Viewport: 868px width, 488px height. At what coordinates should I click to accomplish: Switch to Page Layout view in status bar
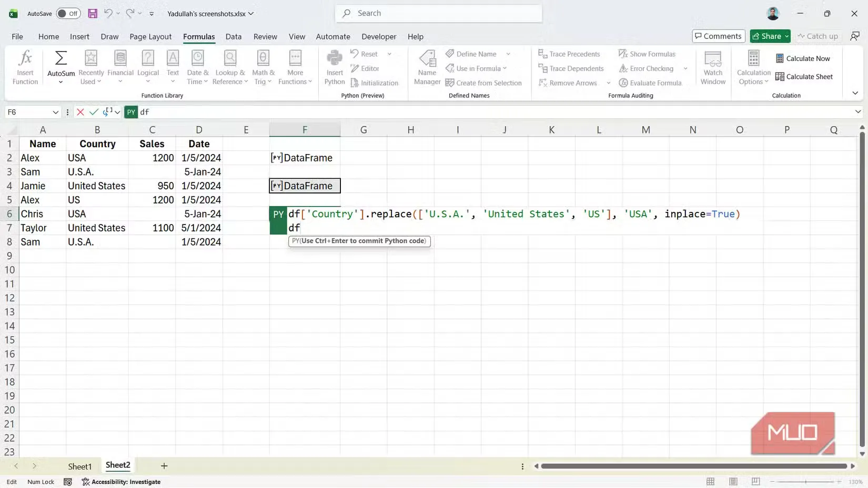[x=733, y=481]
